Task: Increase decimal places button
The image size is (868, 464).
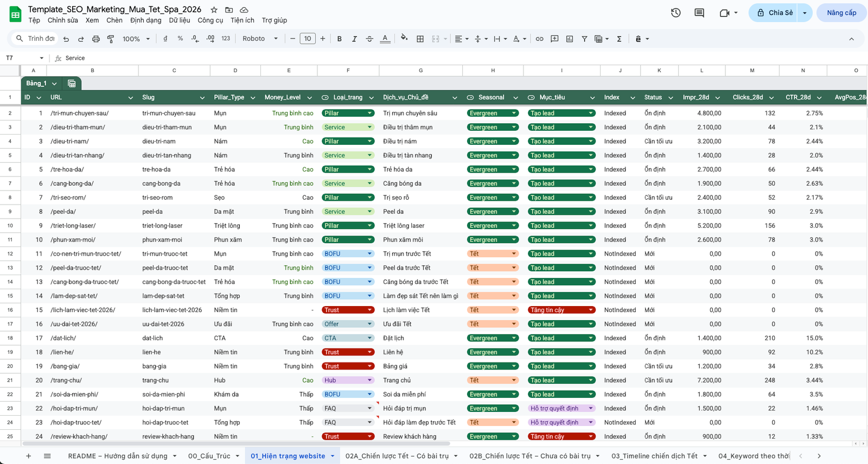Action: coord(210,39)
